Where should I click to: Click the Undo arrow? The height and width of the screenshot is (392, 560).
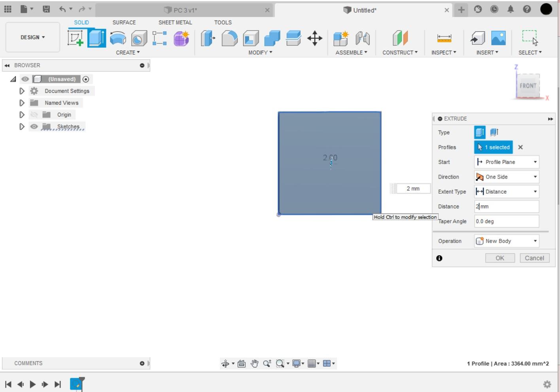coord(62,9)
